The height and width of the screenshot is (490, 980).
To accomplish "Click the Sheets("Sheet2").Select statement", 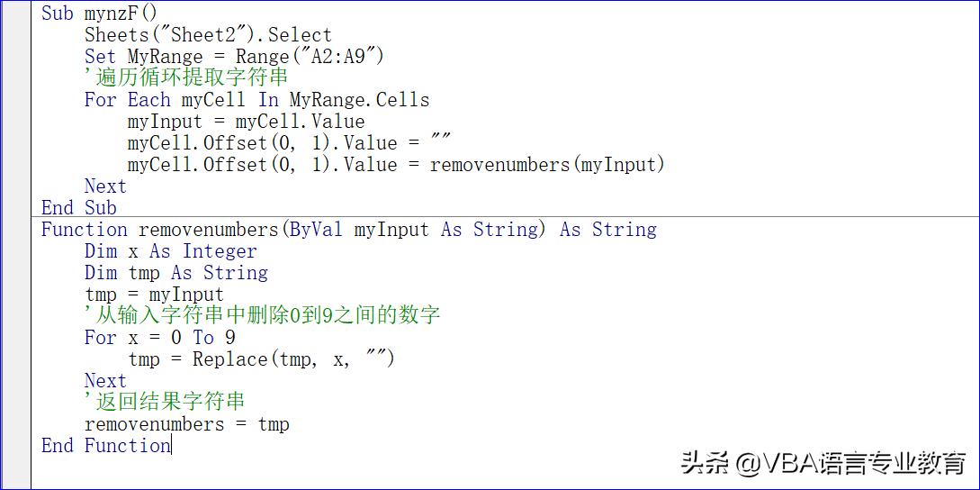I will [208, 35].
